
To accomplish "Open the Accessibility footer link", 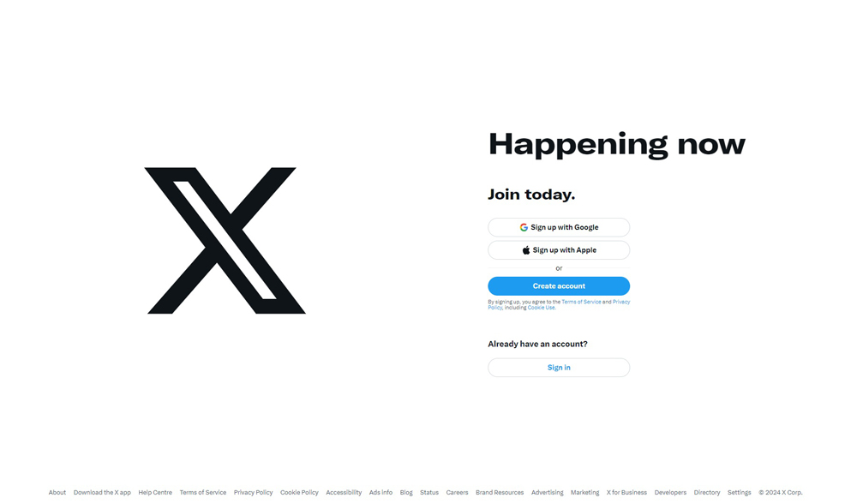I will coord(344,493).
